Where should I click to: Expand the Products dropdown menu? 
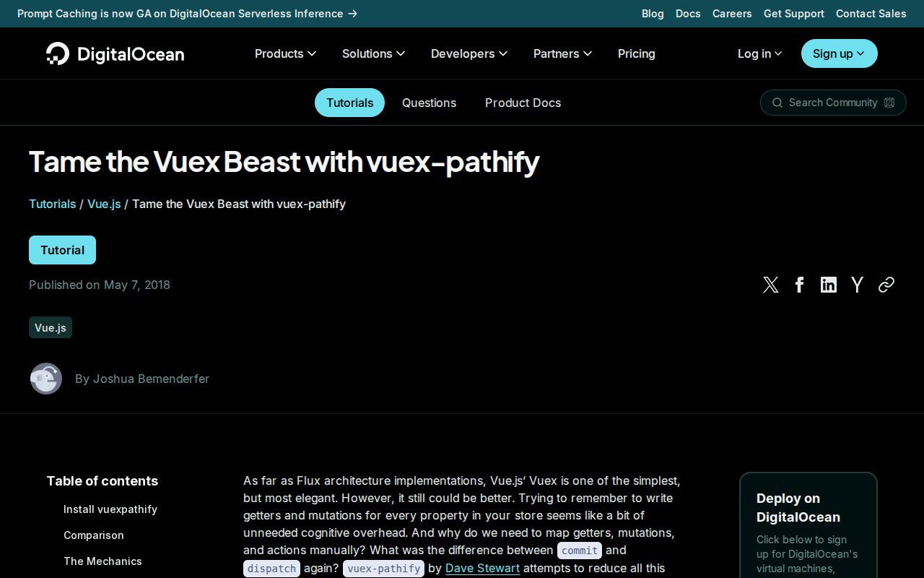click(285, 53)
